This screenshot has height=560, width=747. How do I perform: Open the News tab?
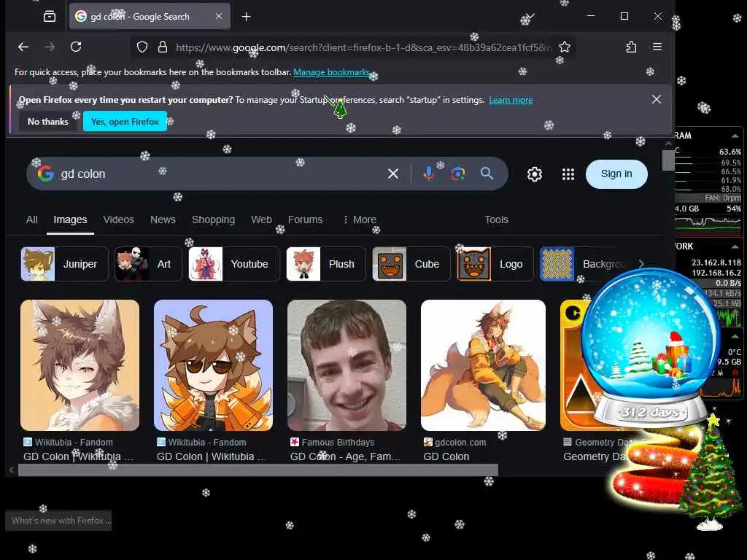[163, 219]
